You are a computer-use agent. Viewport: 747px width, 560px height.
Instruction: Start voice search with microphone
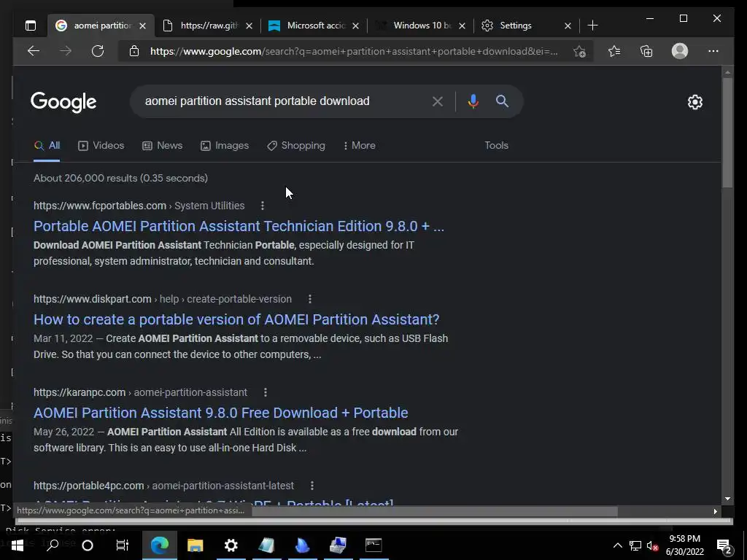click(473, 101)
